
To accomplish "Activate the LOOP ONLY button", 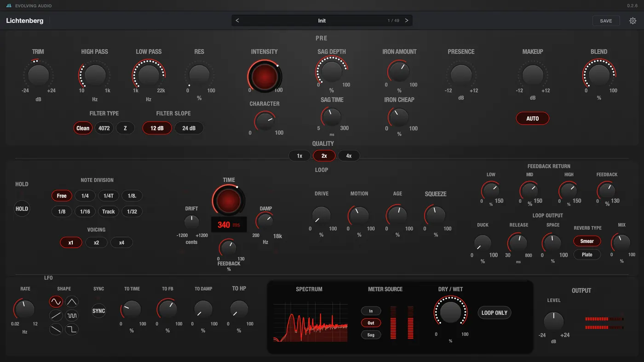I will point(494,313).
